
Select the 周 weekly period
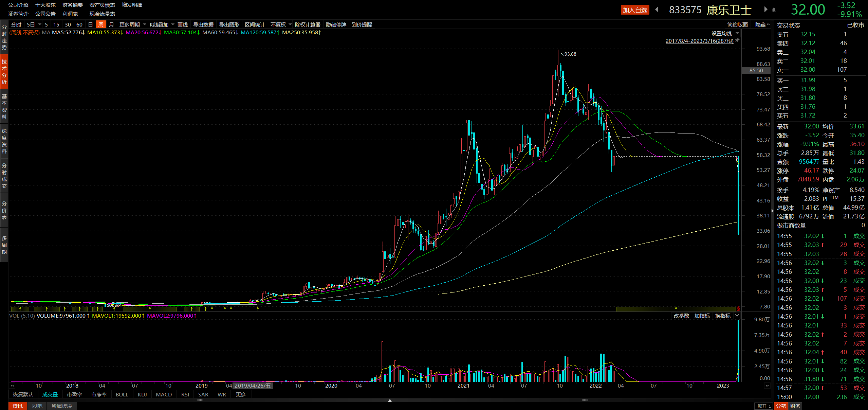pyautogui.click(x=101, y=24)
